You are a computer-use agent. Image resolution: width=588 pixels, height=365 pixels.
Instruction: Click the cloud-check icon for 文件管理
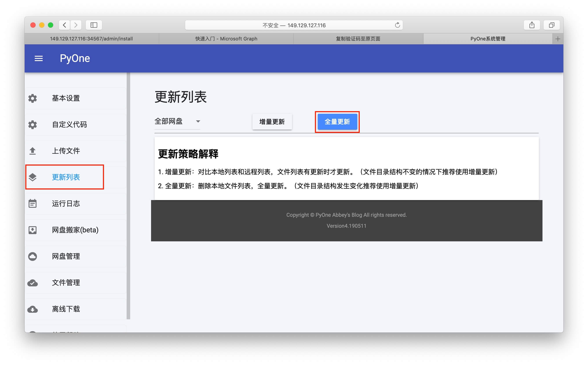click(33, 283)
